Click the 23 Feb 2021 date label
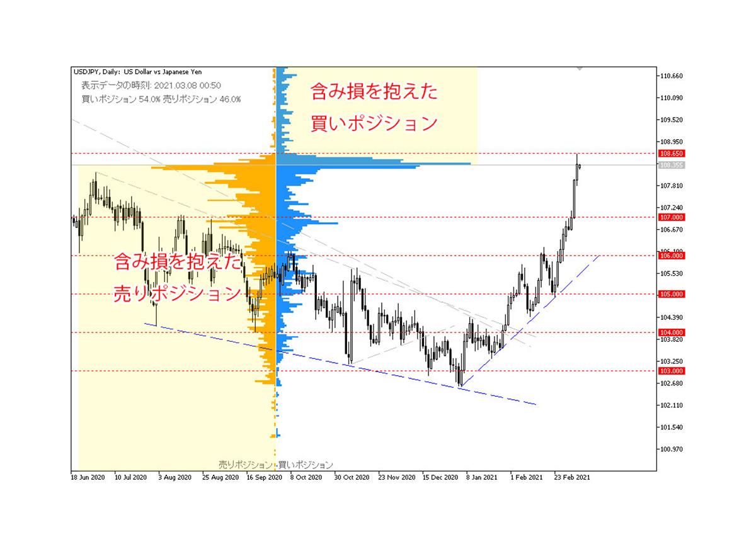This screenshot has width=756, height=549. pyautogui.click(x=572, y=478)
